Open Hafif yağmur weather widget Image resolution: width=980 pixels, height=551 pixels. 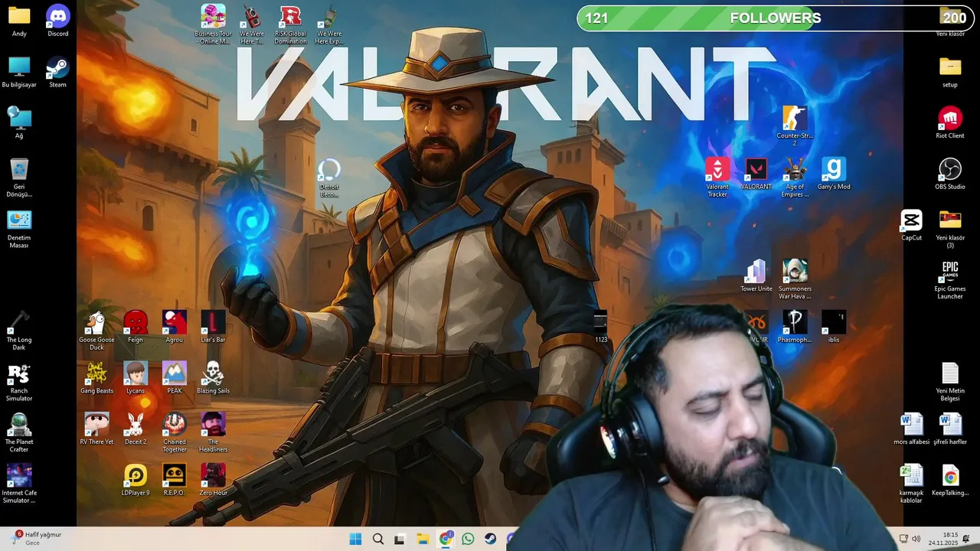tap(36, 539)
